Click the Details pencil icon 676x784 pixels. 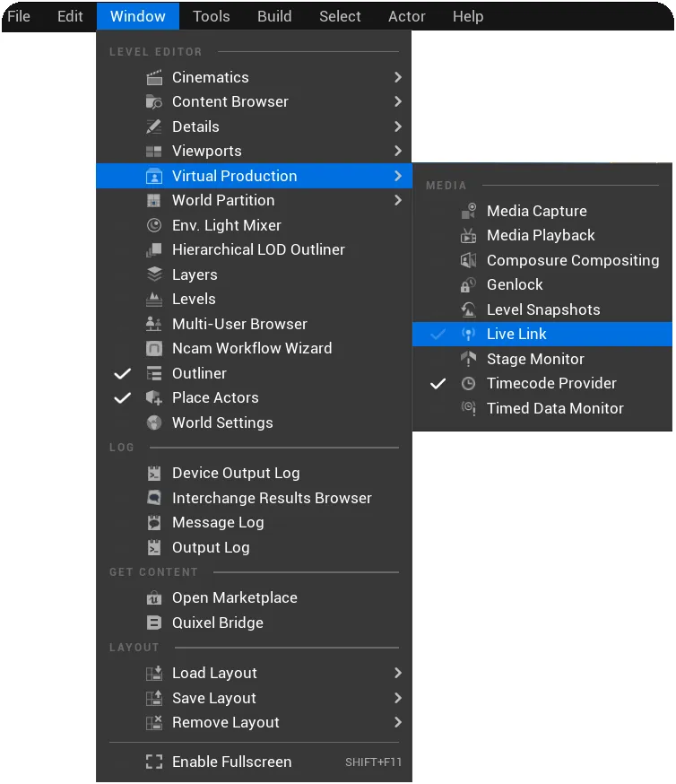(x=154, y=126)
